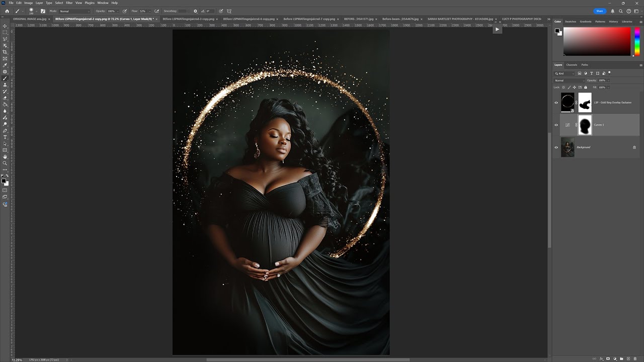Viewport: 644px width, 362px height.
Task: Select Curves 1 layer mask thumbnail
Action: pyautogui.click(x=585, y=125)
